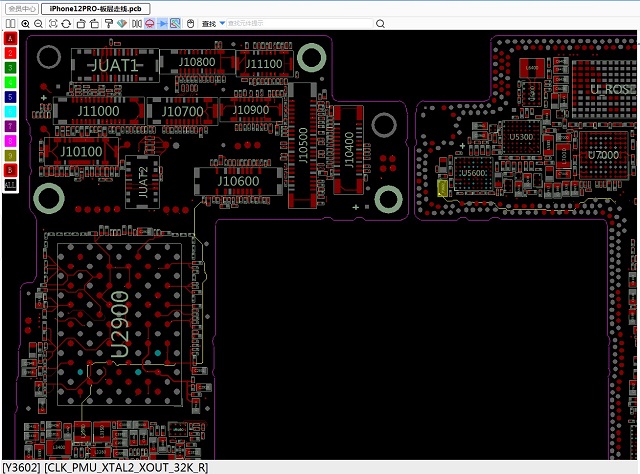Toggle the red circle highlight tool
640x474 pixels.
(149, 23)
